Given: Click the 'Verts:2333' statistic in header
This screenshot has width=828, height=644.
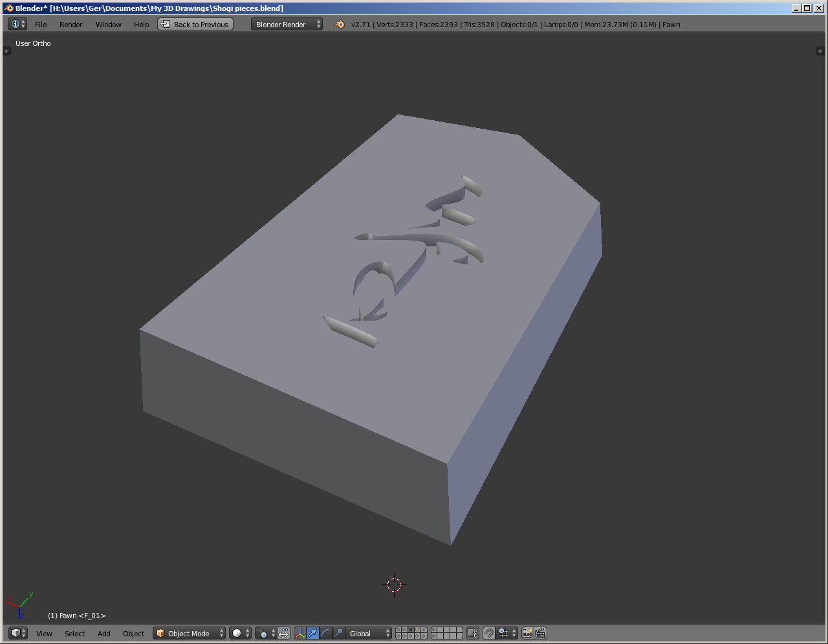Looking at the screenshot, I should click(395, 25).
